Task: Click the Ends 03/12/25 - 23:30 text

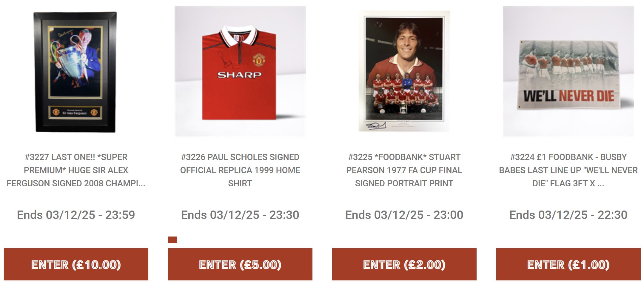Action: tap(240, 215)
